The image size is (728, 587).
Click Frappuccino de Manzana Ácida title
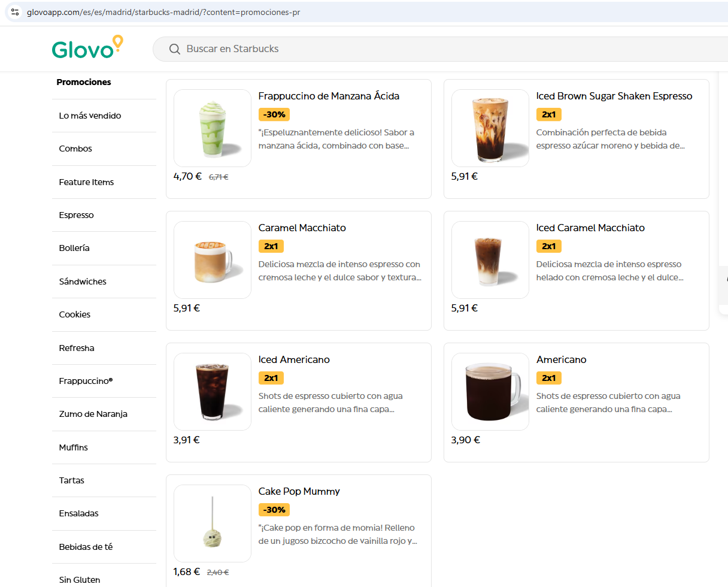pyautogui.click(x=329, y=96)
